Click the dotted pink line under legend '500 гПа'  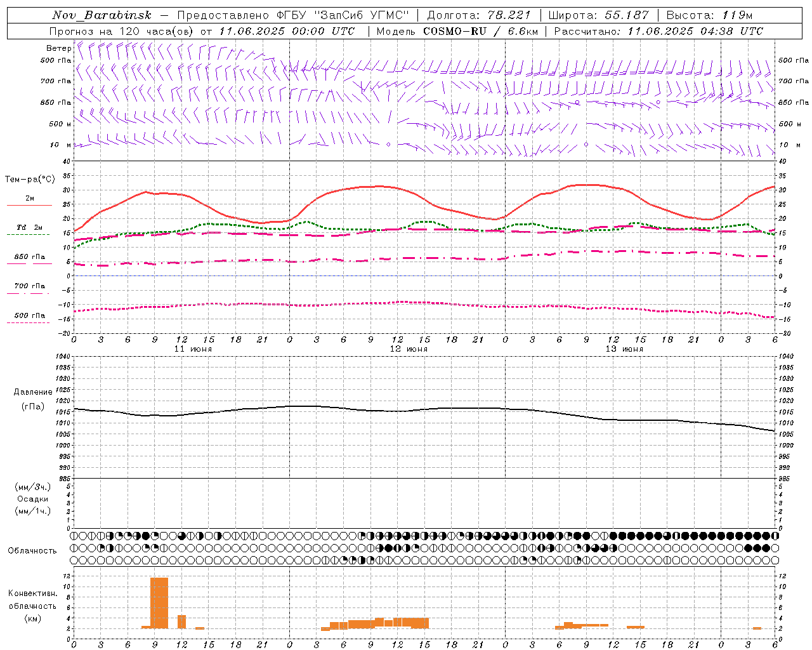click(29, 322)
